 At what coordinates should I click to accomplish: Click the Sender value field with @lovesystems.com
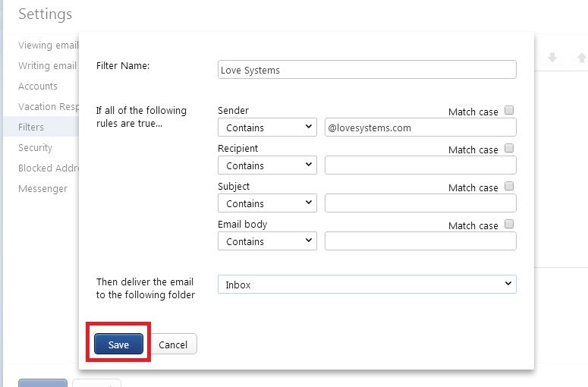(x=420, y=127)
